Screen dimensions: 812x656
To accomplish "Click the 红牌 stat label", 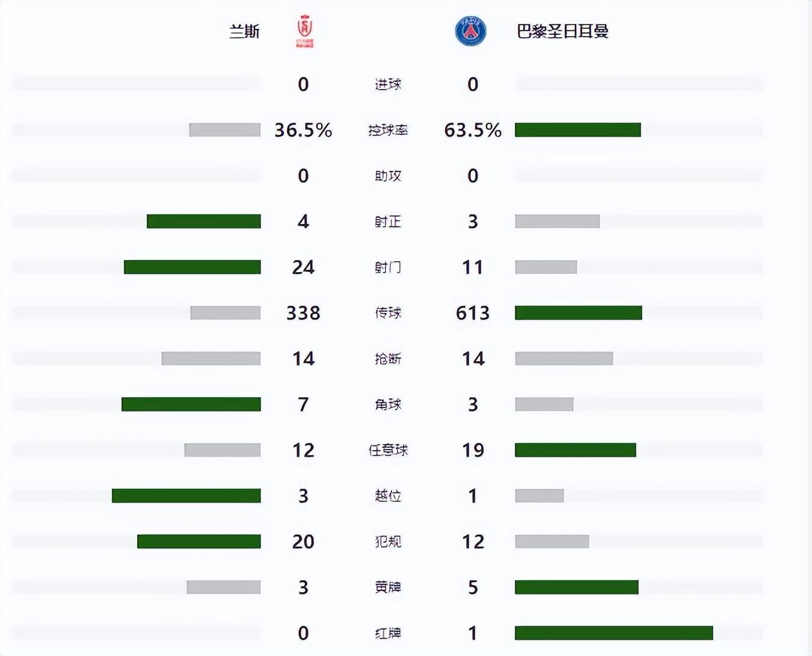I will coord(388,633).
